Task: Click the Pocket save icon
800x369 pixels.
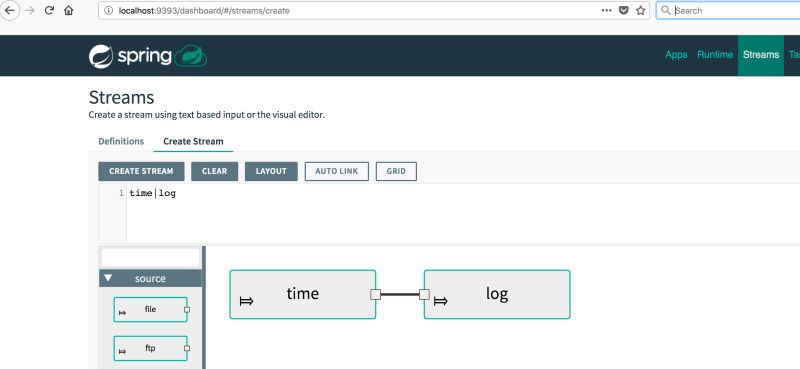Action: pyautogui.click(x=623, y=10)
